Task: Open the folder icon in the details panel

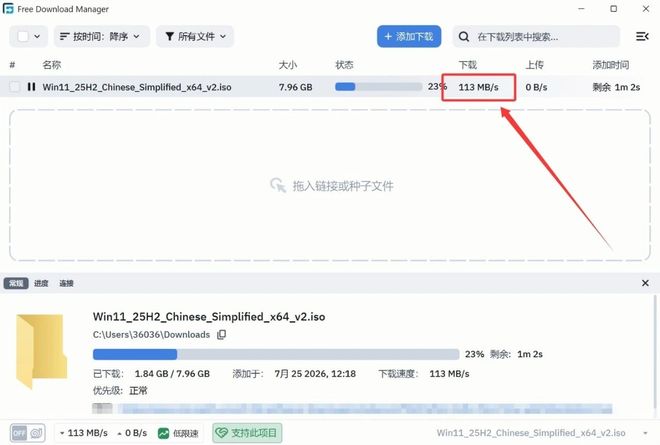Action: click(x=41, y=351)
